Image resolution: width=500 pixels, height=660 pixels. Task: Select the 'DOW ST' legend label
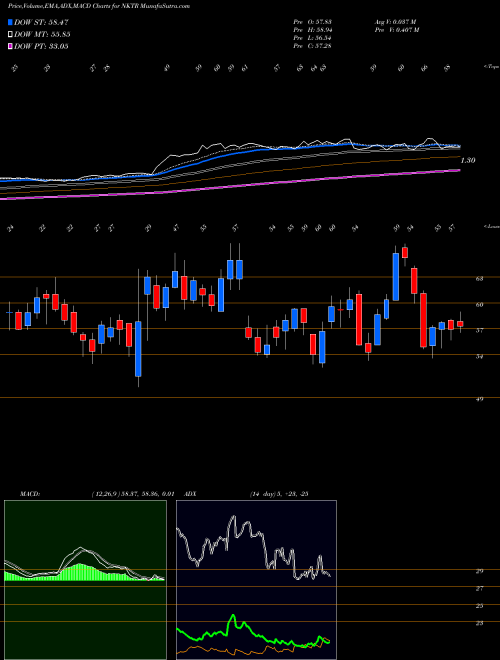41,22
